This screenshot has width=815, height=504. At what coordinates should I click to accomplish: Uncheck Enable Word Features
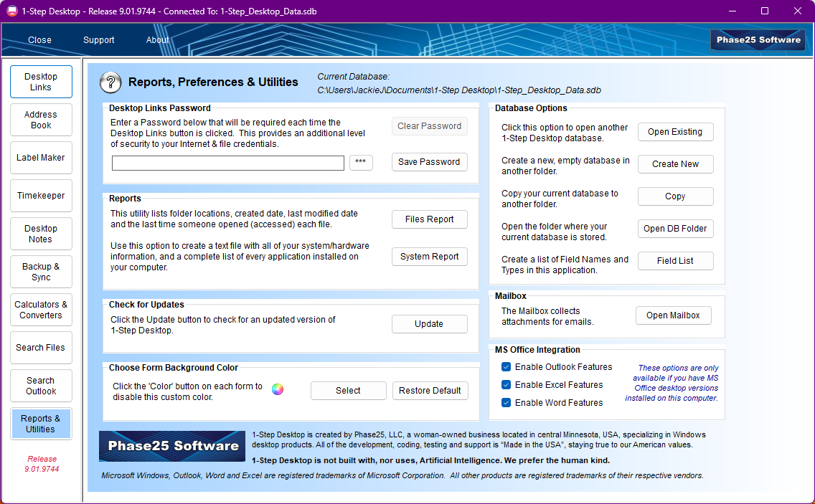coord(506,403)
